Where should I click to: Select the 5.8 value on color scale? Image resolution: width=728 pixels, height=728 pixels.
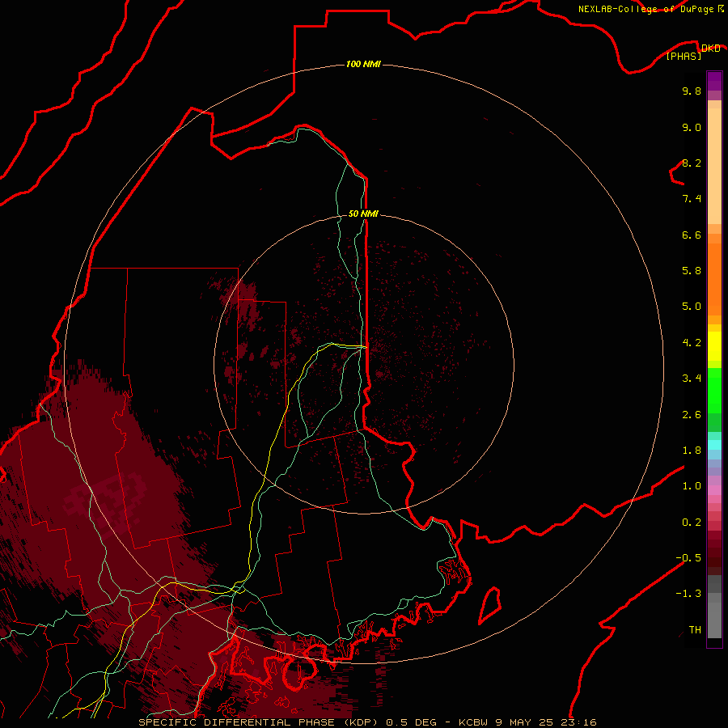[x=692, y=271]
